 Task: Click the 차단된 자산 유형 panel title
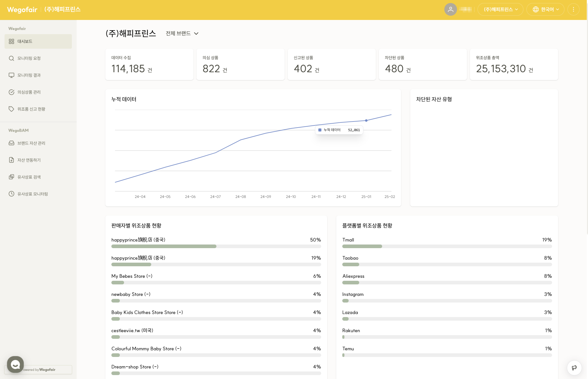(x=434, y=99)
